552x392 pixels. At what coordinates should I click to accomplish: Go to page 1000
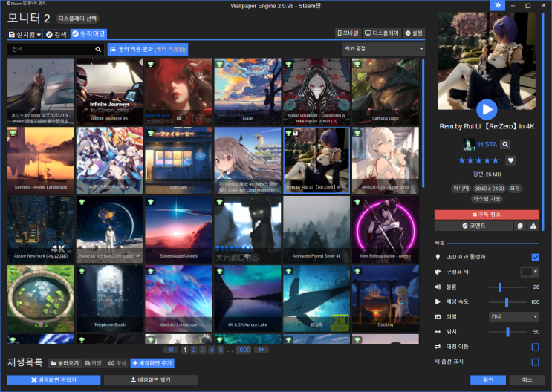(x=243, y=350)
